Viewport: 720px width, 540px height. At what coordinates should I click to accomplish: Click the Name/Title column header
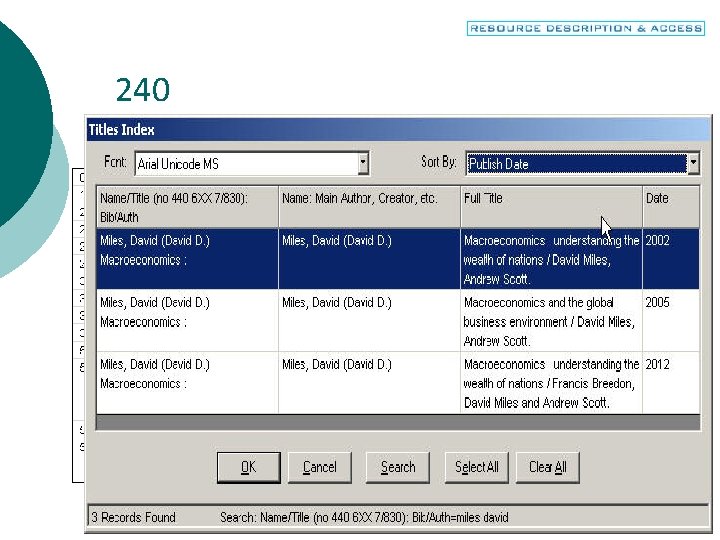click(x=187, y=207)
